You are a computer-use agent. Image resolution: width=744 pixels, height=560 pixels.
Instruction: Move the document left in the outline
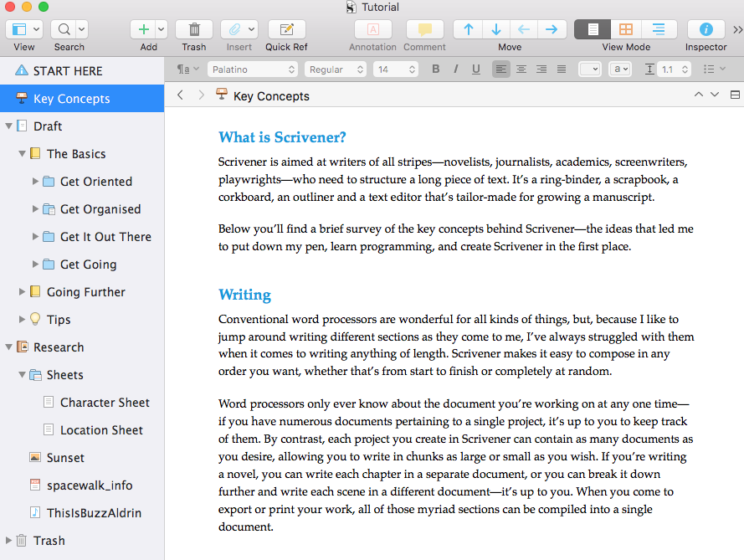tap(524, 29)
